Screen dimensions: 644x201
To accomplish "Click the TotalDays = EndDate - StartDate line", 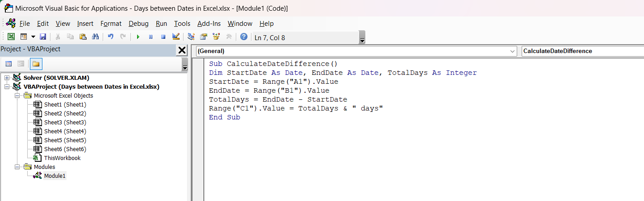I will click(x=278, y=99).
